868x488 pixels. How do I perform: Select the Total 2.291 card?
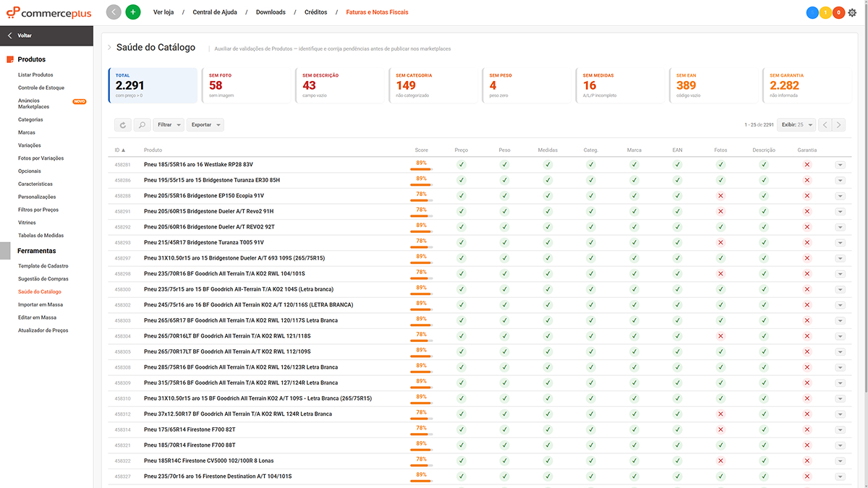click(153, 85)
